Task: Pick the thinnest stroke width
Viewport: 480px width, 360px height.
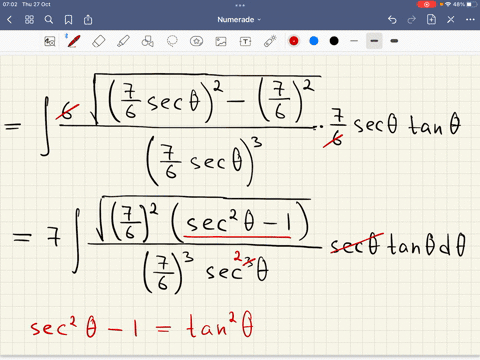Action: coord(354,41)
